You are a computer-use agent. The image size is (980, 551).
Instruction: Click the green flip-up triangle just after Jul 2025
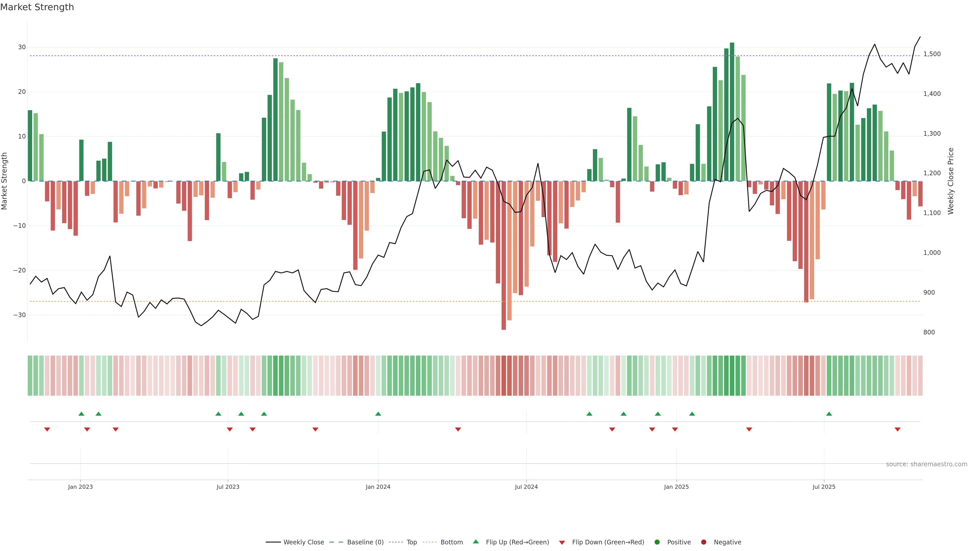[x=829, y=414]
